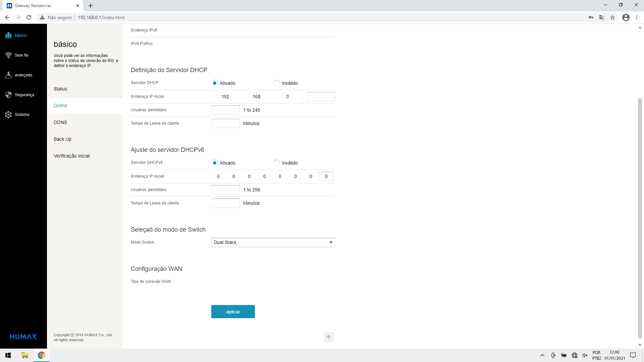This screenshot has height=362, width=644.
Task: Open the Segurança shield section
Action: click(20, 95)
